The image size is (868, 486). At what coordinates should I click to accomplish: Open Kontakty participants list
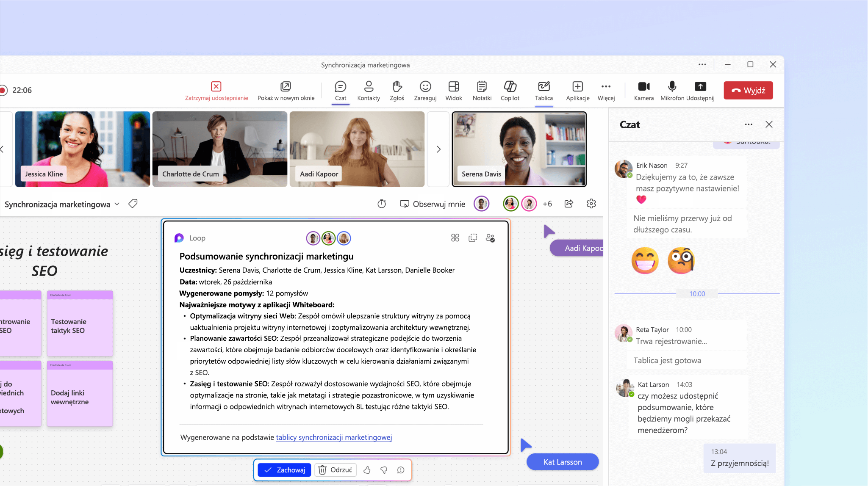tap(369, 91)
